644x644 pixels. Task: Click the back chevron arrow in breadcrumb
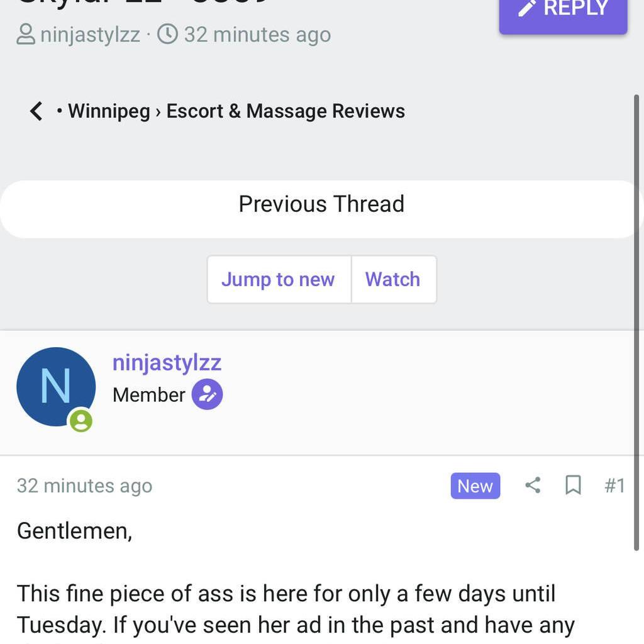(36, 111)
